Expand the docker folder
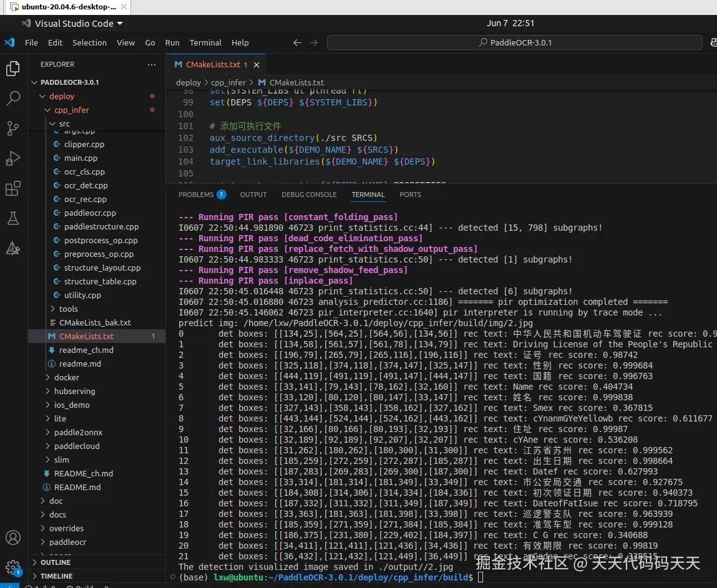 pyautogui.click(x=66, y=377)
